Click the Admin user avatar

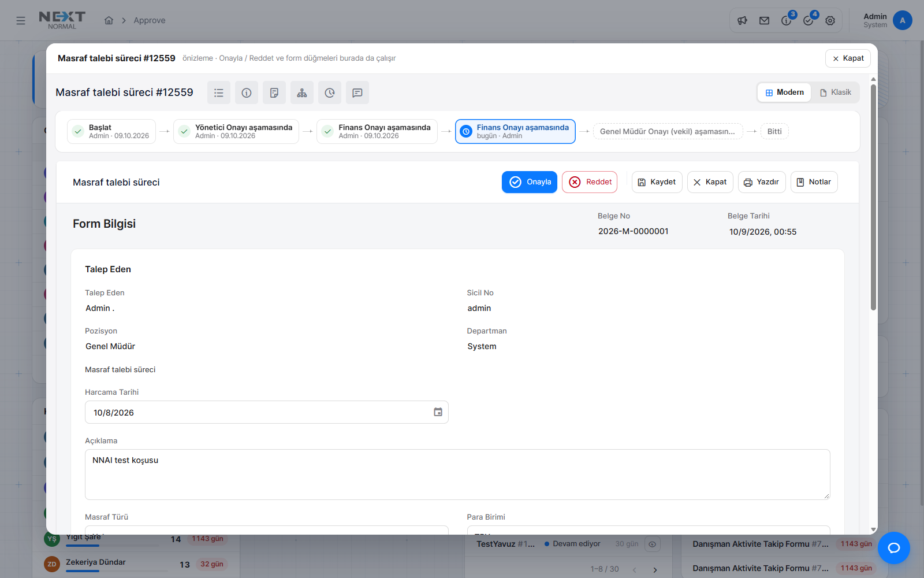(x=903, y=20)
